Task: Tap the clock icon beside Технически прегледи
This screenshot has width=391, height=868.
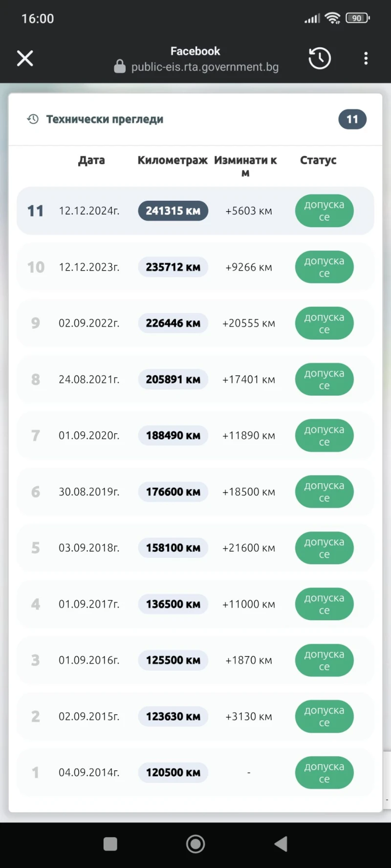Action: coord(33,119)
